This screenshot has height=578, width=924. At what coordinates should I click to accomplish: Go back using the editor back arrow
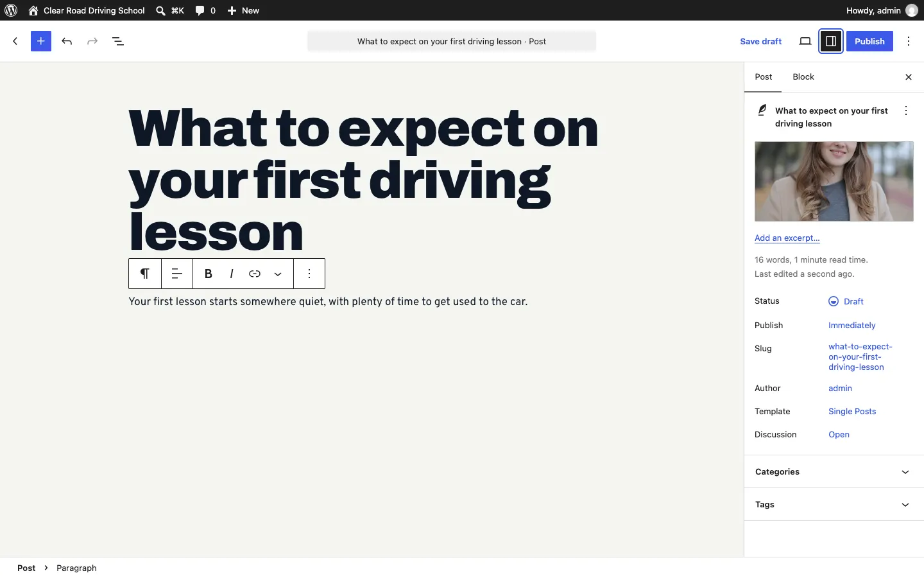coord(15,41)
